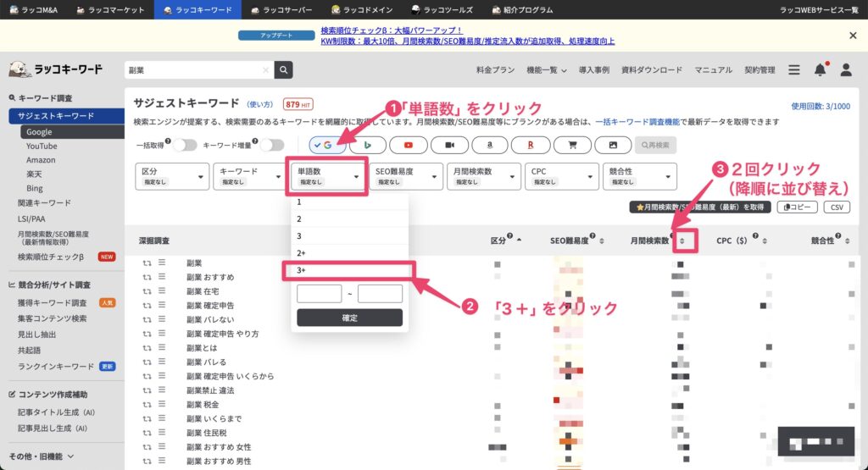Switch to ラッコM&A top tab

pyautogui.click(x=34, y=9)
